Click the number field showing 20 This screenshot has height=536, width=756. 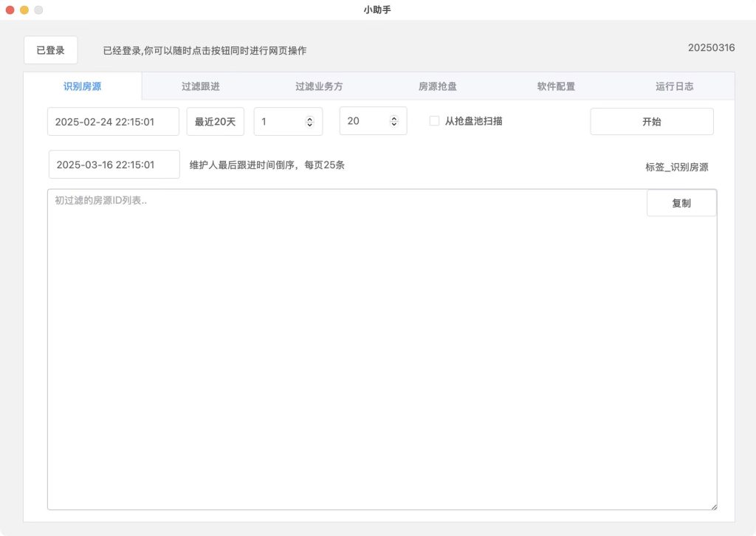click(x=362, y=122)
